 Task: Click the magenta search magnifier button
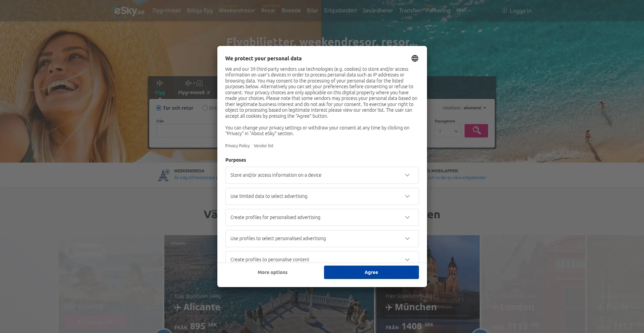[476, 131]
